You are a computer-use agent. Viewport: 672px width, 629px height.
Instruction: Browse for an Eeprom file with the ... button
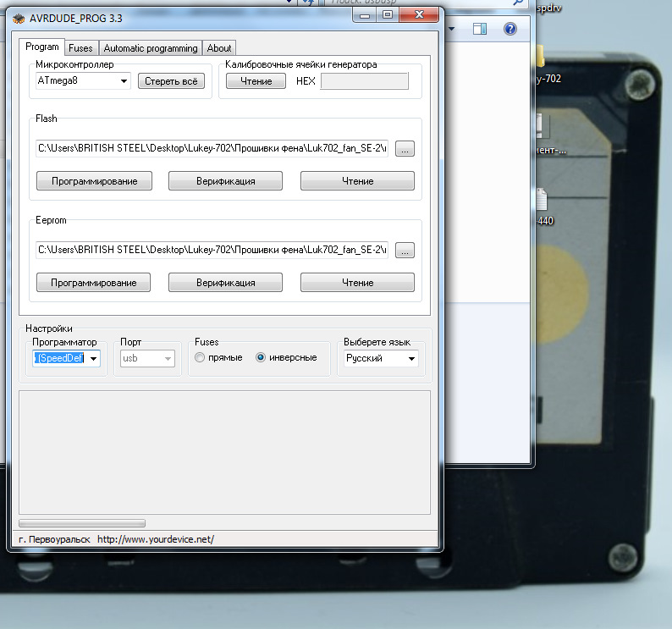[x=405, y=251]
